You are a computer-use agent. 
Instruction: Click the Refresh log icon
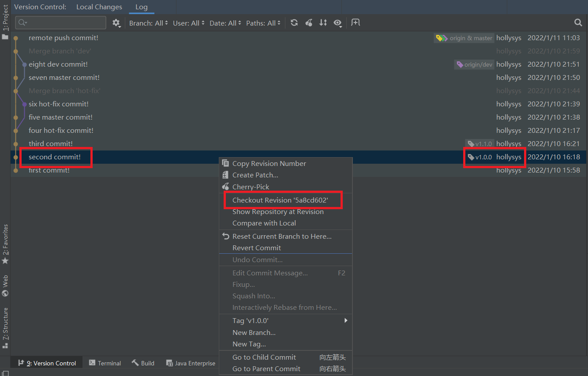point(294,23)
